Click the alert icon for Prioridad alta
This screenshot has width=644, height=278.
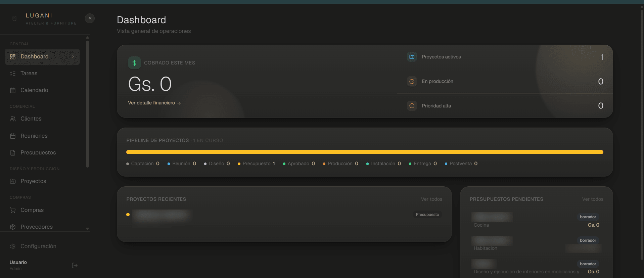tap(412, 106)
